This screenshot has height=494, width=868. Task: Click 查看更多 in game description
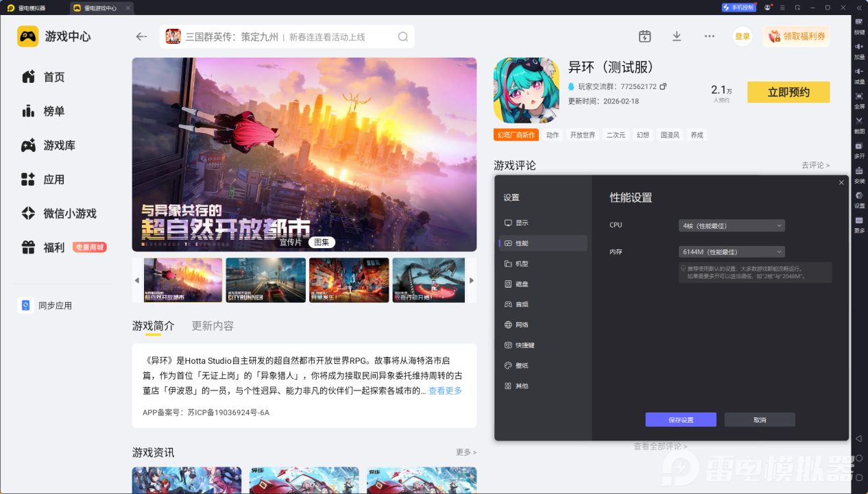[445, 391]
